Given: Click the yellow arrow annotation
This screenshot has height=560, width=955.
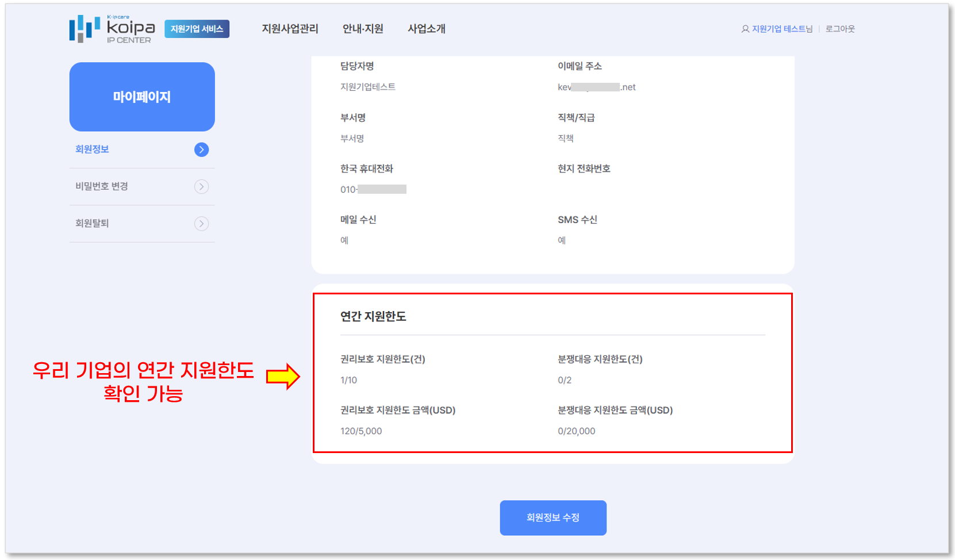Looking at the screenshot, I should 283,377.
